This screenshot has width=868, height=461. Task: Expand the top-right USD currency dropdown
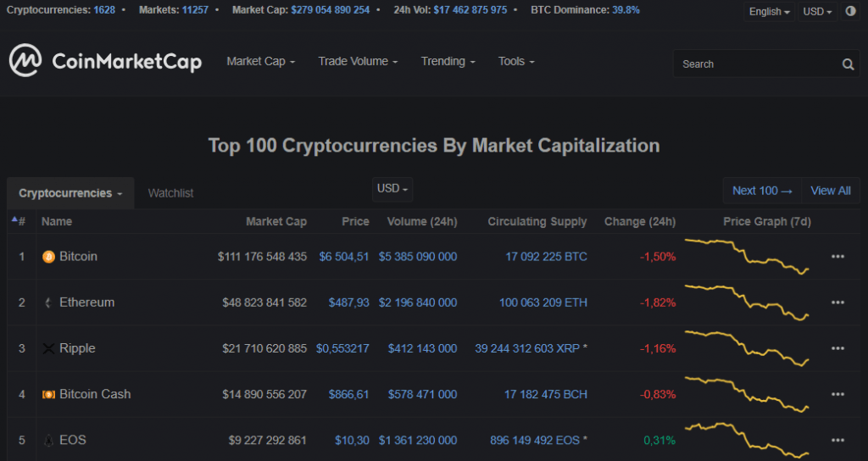pyautogui.click(x=817, y=12)
